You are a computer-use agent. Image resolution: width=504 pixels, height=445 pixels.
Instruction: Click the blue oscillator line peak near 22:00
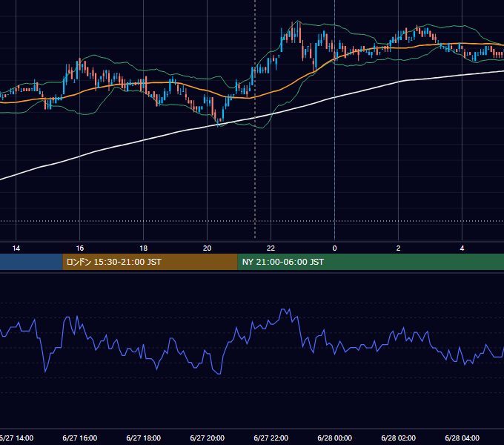tap(284, 309)
